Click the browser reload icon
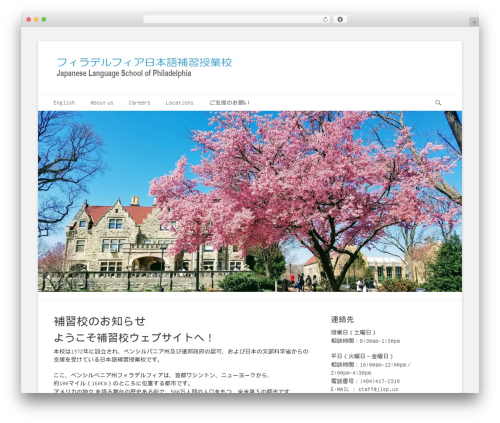Viewport: 500px width, 423px height. (325, 20)
